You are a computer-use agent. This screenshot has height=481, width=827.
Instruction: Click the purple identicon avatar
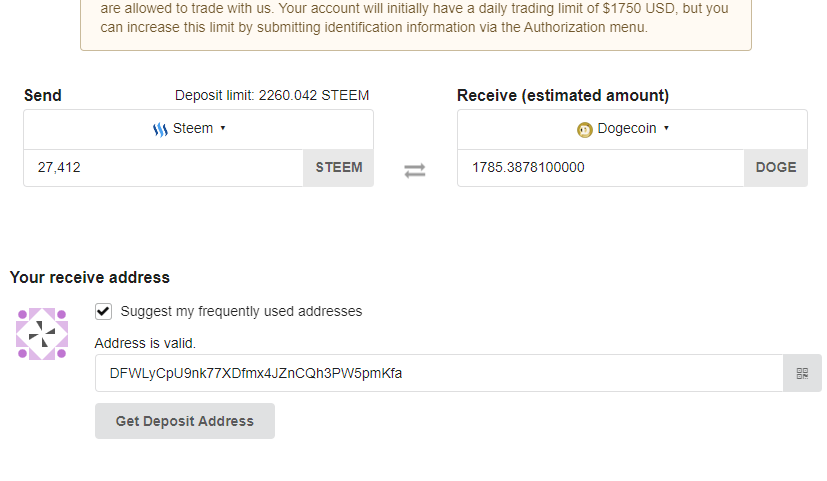tap(42, 334)
